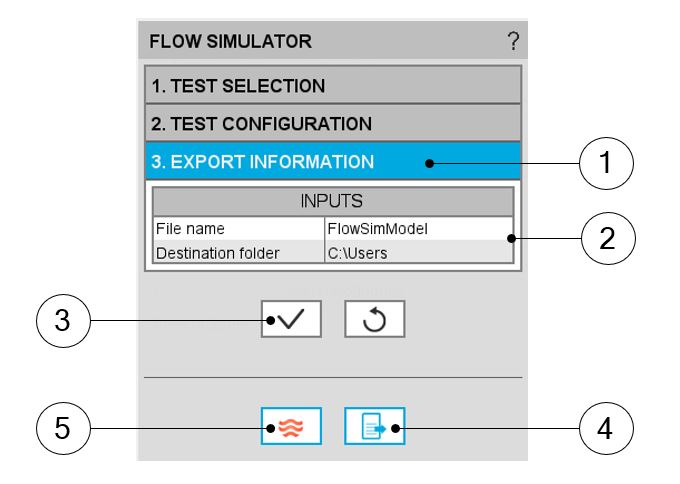Screen dimensions: 680x484
Task: Select the INPUTS table header
Action: 333,200
